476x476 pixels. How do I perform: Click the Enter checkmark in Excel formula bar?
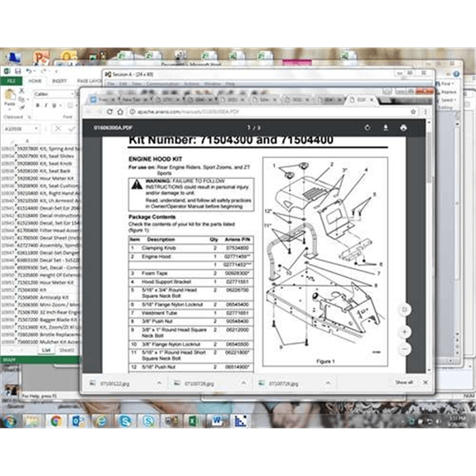tap(72, 128)
